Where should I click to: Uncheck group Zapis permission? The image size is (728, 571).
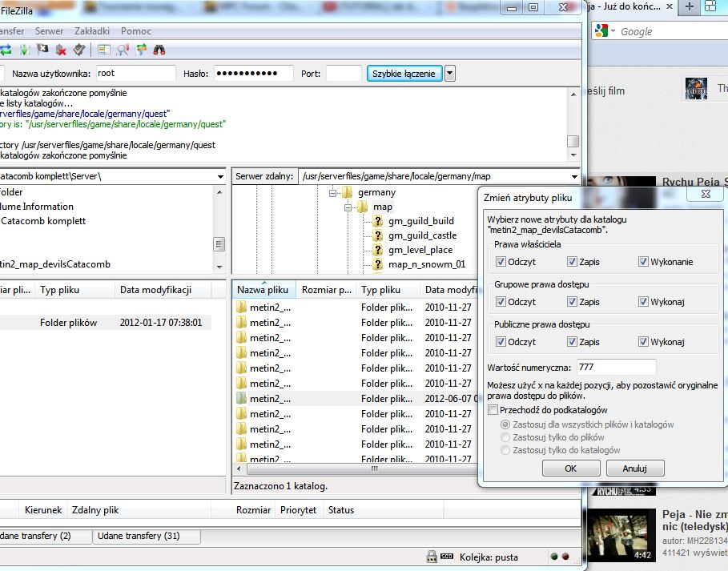point(572,302)
